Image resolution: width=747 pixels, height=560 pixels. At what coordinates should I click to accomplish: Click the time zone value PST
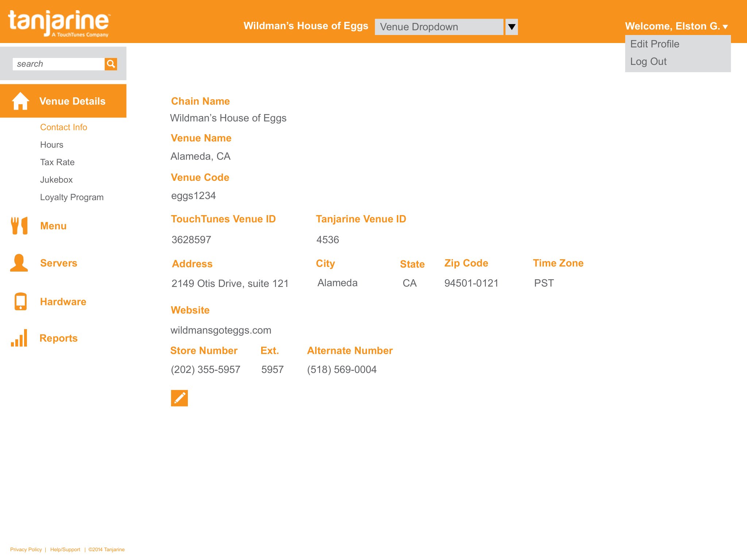point(544,283)
